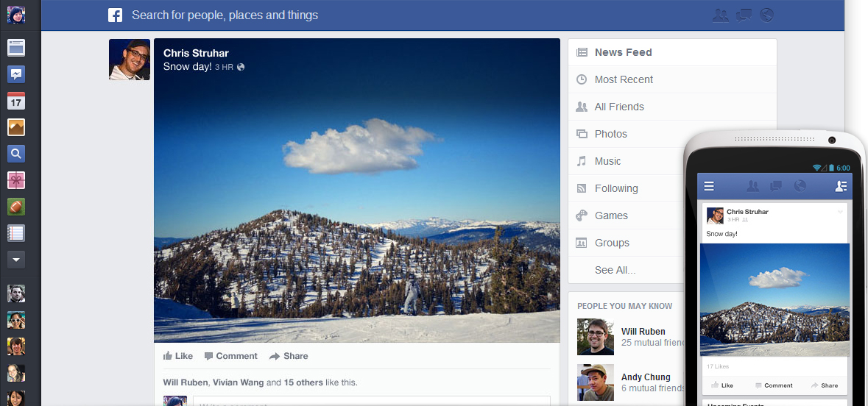Click 6:00 clock in phone status bar
Image resolution: width=868 pixels, height=406 pixels.
click(x=843, y=168)
